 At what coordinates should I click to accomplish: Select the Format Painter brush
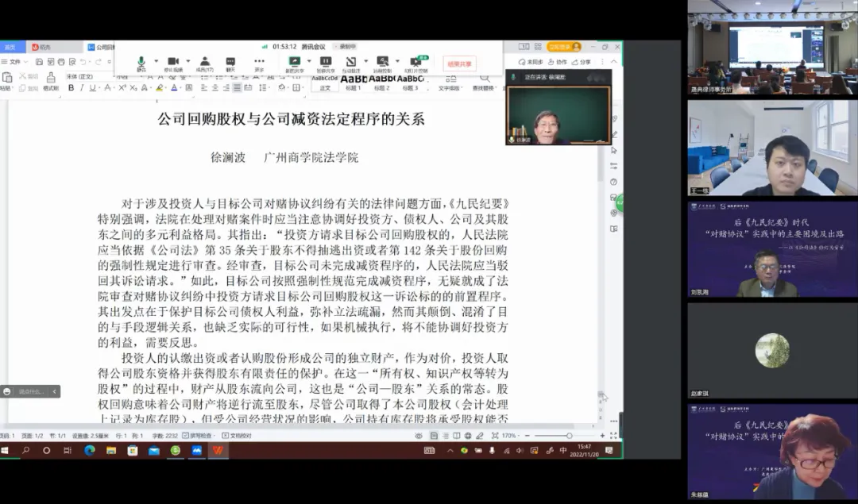51,80
